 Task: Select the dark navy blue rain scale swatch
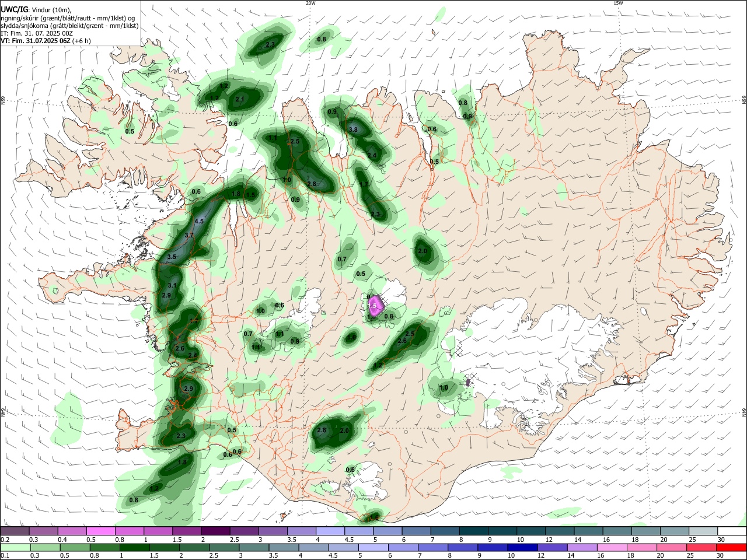[x=521, y=548]
